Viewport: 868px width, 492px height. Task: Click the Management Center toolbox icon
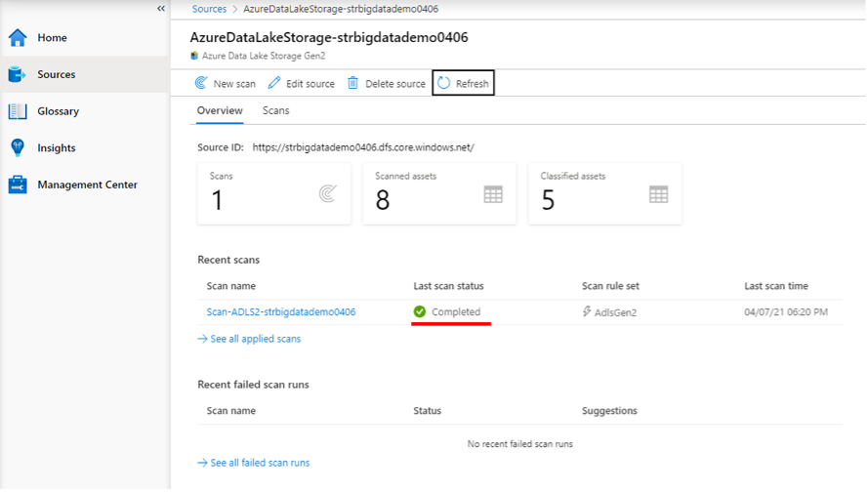[x=18, y=184]
